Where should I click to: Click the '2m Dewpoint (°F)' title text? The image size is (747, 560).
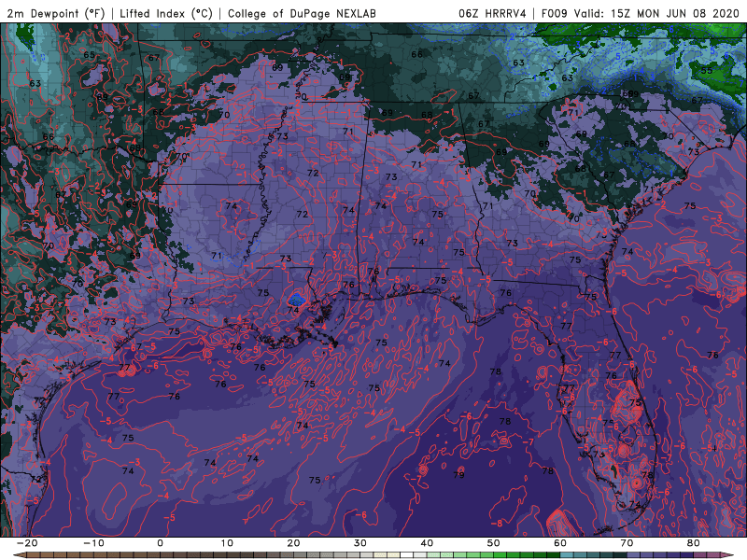pos(55,13)
